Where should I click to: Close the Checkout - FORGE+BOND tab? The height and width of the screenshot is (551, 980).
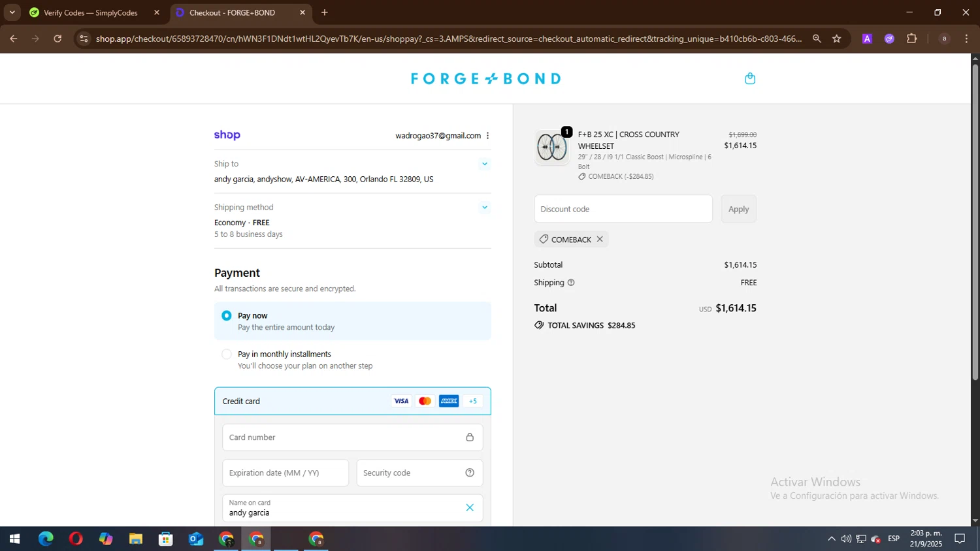click(x=302, y=12)
